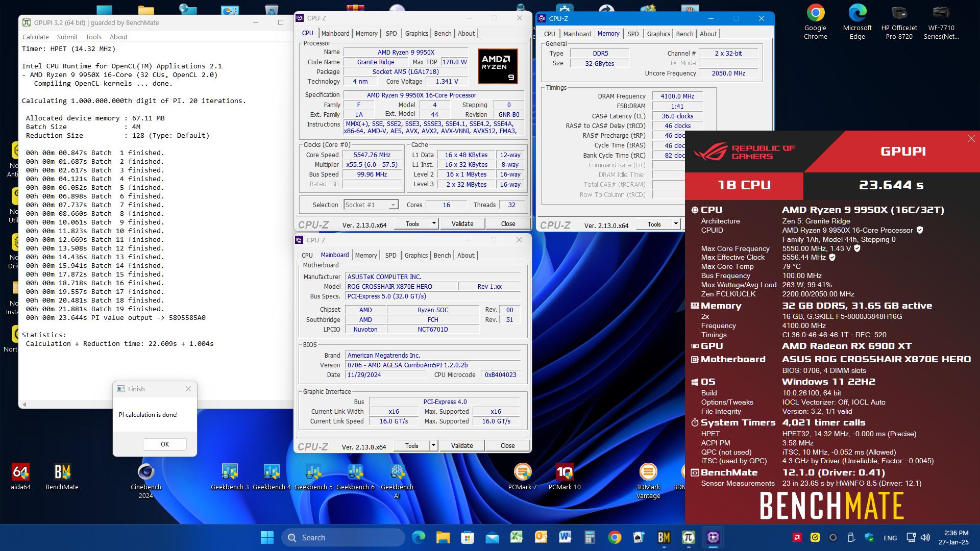Open the Mainboard tab in top-left CPU-Z window
Viewport: 980px width, 551px height.
tap(335, 33)
